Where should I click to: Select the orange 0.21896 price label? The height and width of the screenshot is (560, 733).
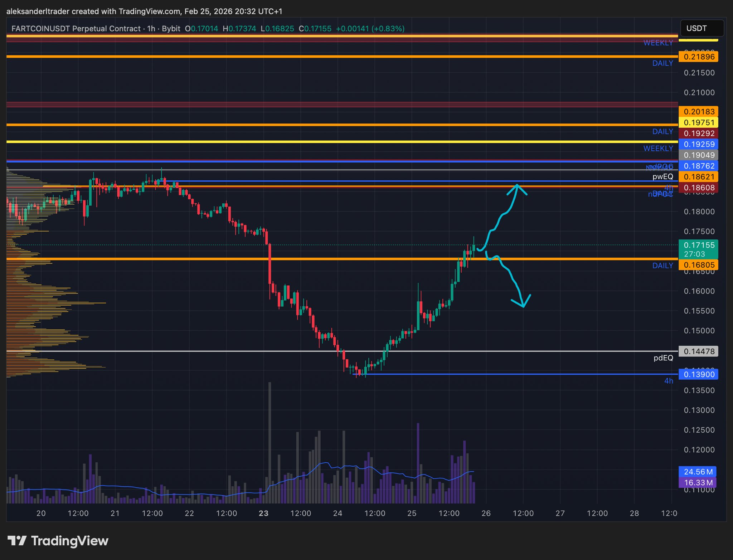698,57
